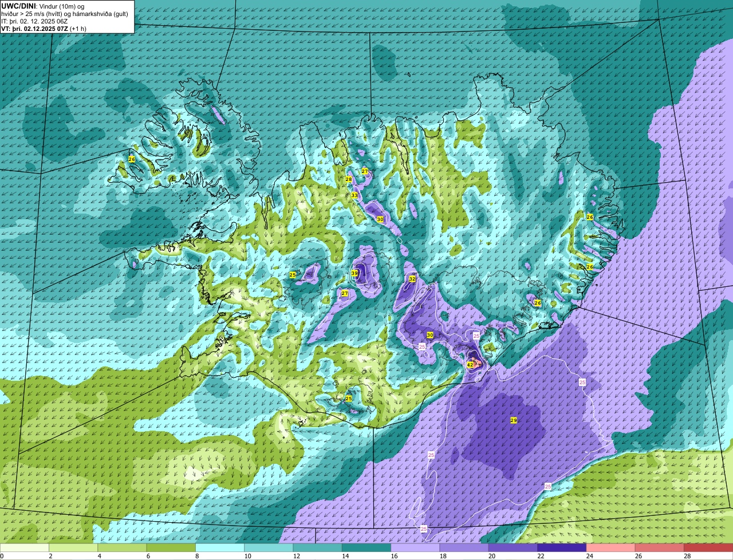Pick the 12–14 teal legend swatch
733x560 pixels.
pyautogui.click(x=318, y=547)
